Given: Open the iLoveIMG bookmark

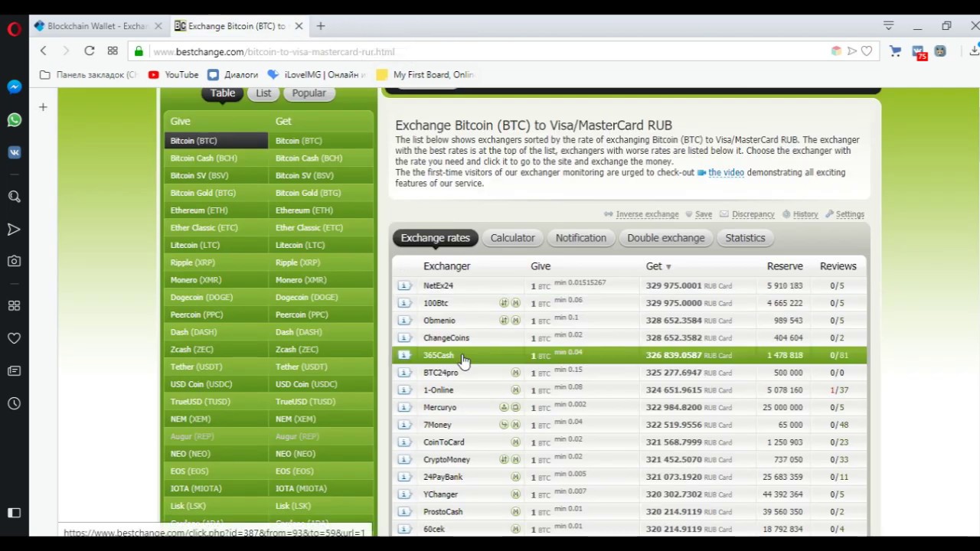Looking at the screenshot, I should (316, 75).
